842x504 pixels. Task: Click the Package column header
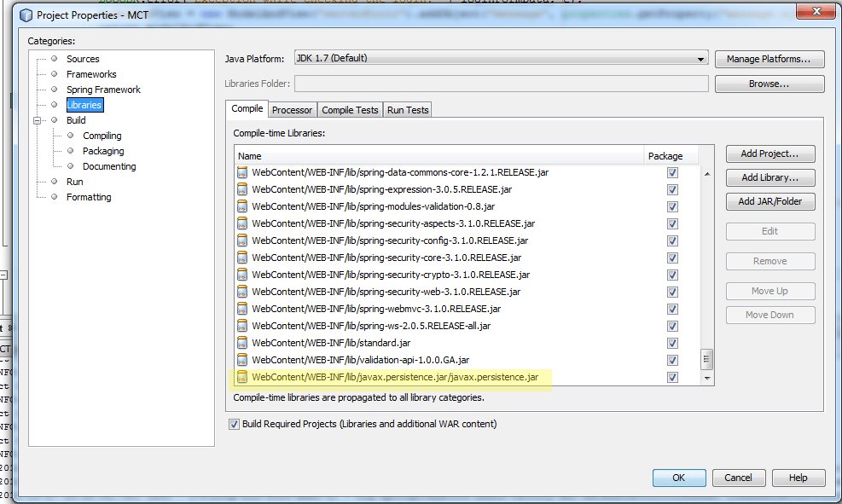[671, 156]
